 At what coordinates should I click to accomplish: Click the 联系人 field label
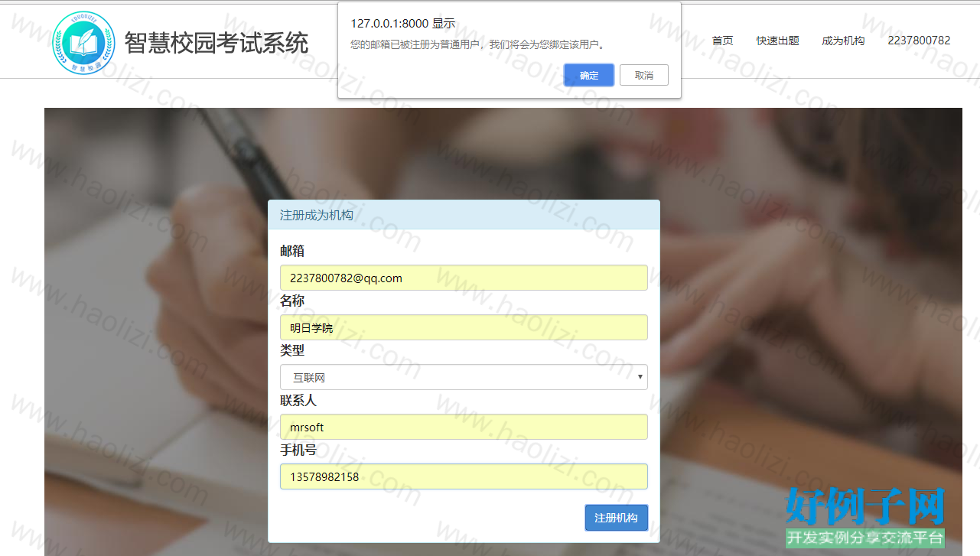[x=298, y=400]
